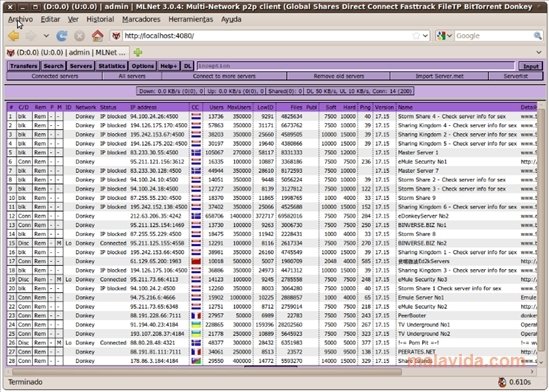Click the horizontal scrollbar of the server table
Screen dimensions: 549x392
[207, 372]
